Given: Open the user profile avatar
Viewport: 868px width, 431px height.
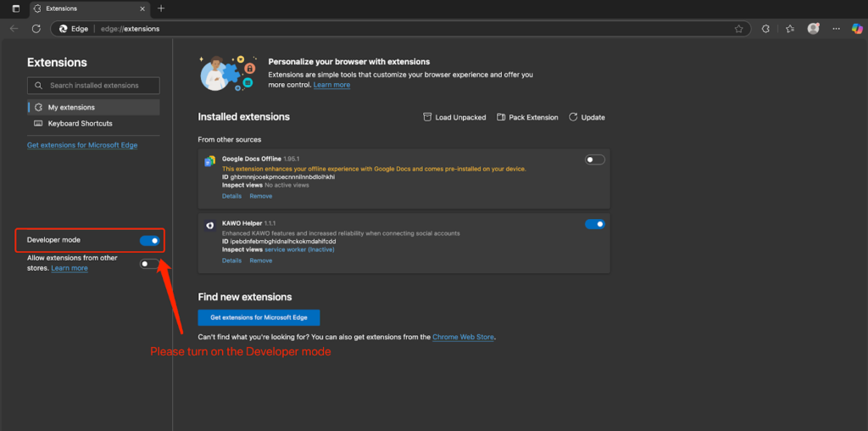Looking at the screenshot, I should point(813,28).
